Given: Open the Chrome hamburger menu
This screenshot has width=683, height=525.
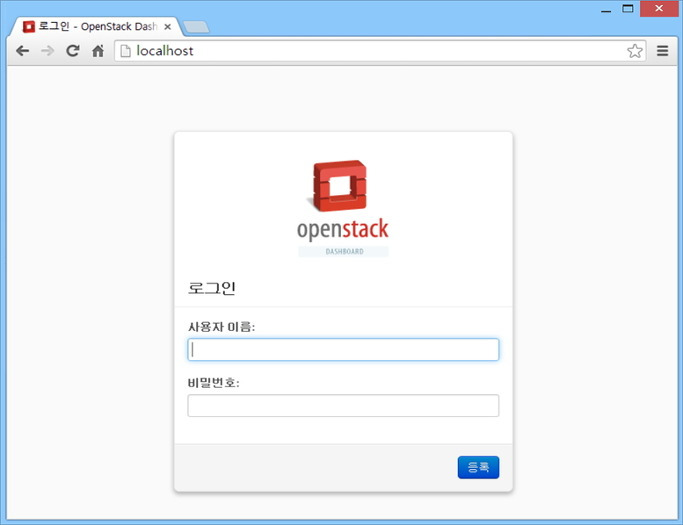Looking at the screenshot, I should (663, 51).
